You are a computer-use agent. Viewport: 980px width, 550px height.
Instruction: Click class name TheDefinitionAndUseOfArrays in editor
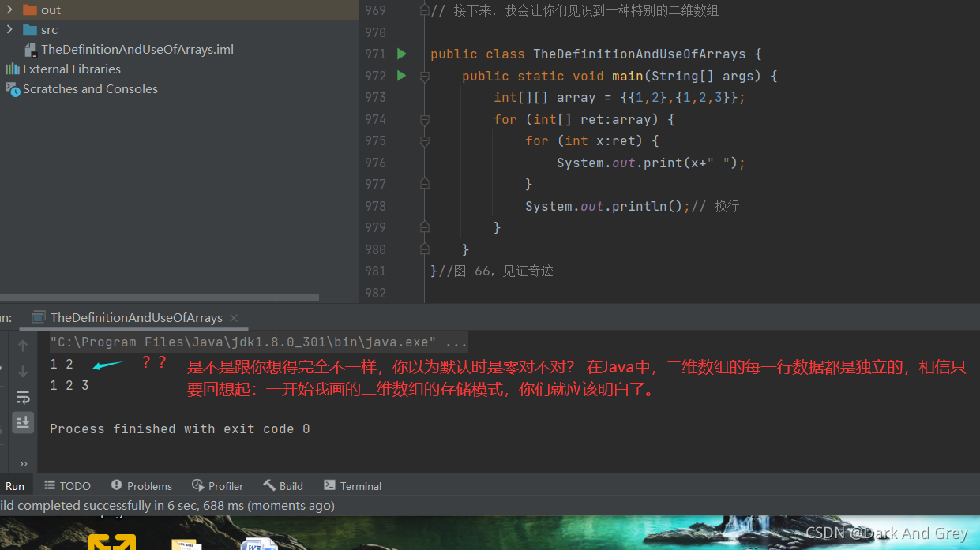point(639,54)
